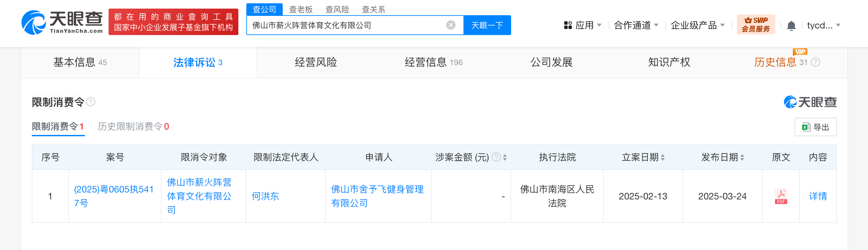This screenshot has width=868, height=250.
Task: Expand the 合作通道 dropdown
Action: [x=636, y=25]
